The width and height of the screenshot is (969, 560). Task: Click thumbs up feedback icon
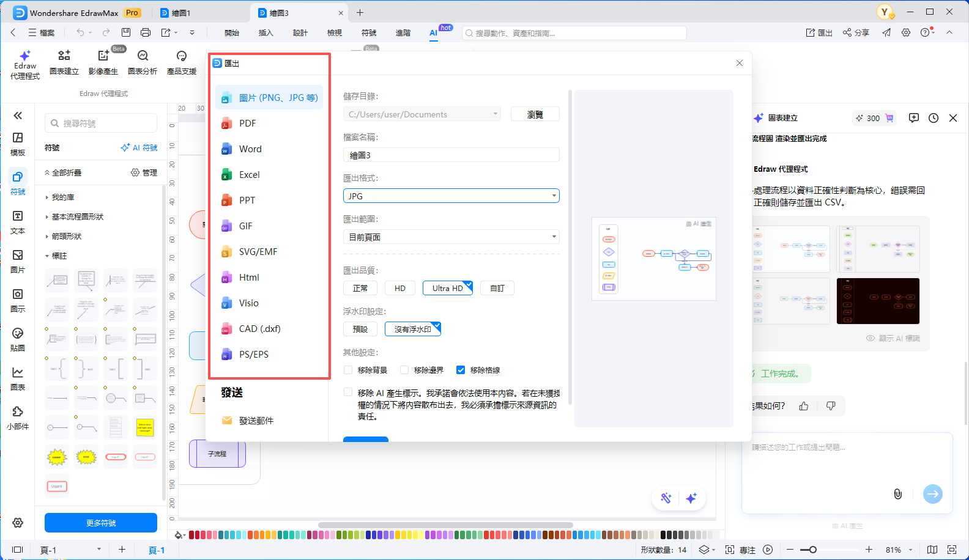[804, 406]
